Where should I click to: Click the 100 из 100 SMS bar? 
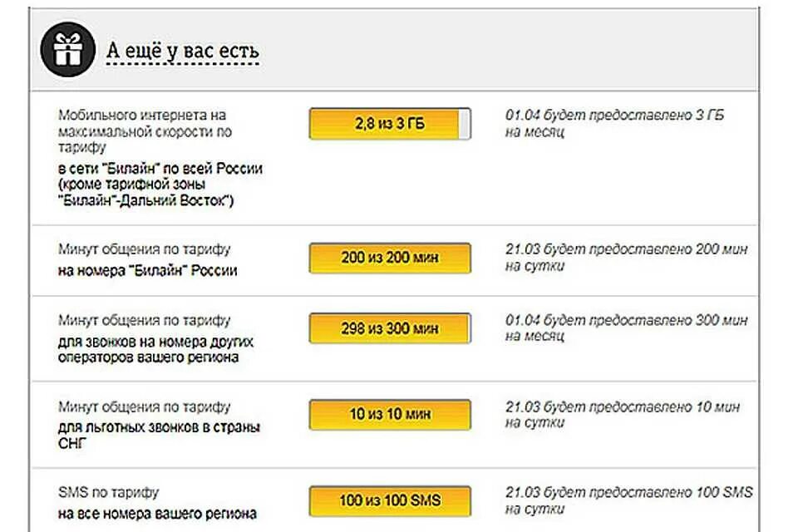coord(390,501)
